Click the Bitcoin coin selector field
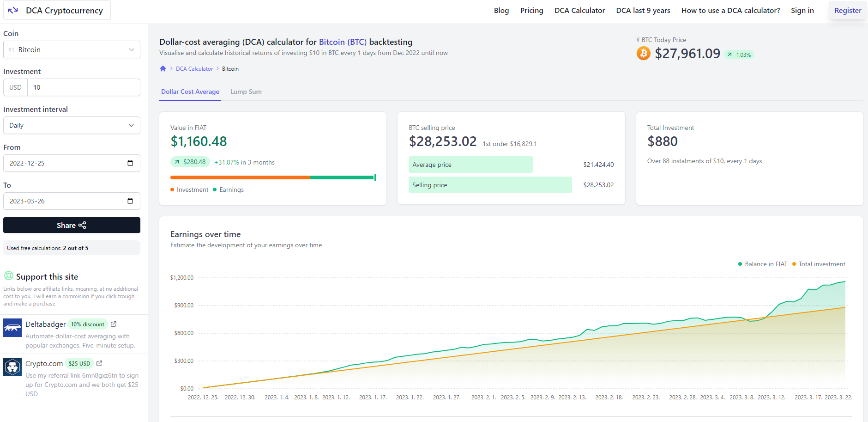Image resolution: width=868 pixels, height=422 pixels. 72,49
